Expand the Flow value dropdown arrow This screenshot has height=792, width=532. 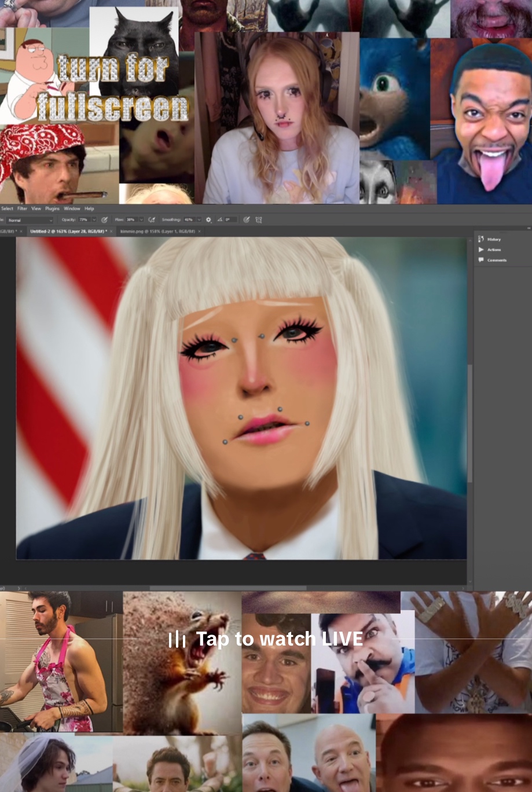coord(141,220)
